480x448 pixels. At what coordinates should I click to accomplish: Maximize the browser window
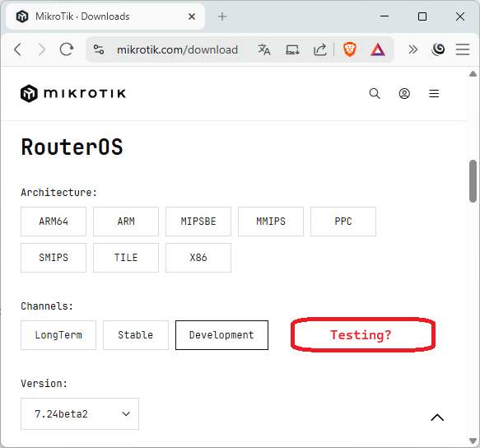422,16
